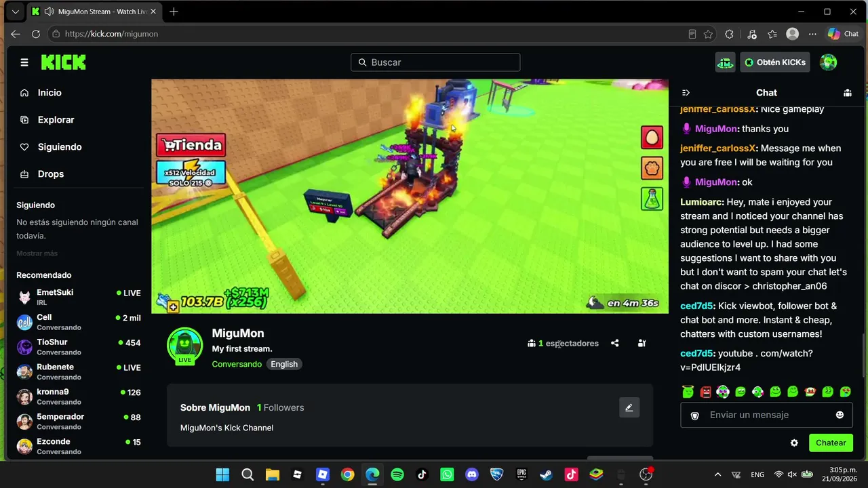
Task: Focus the Enviar un mensaje input
Action: tap(768, 415)
